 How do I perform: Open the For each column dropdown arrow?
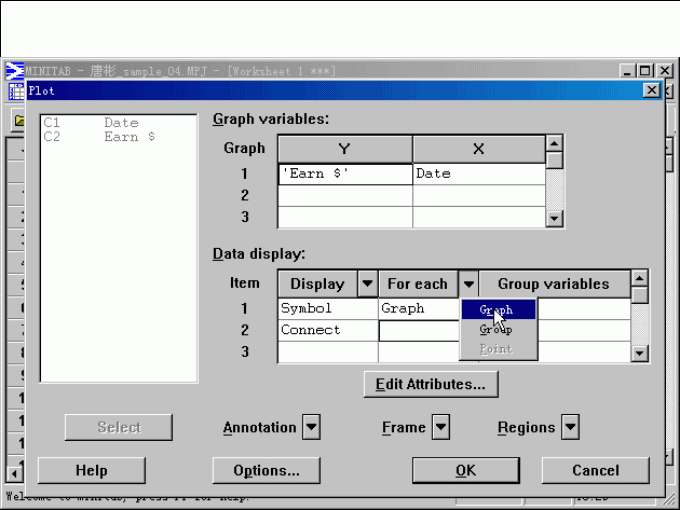point(469,284)
